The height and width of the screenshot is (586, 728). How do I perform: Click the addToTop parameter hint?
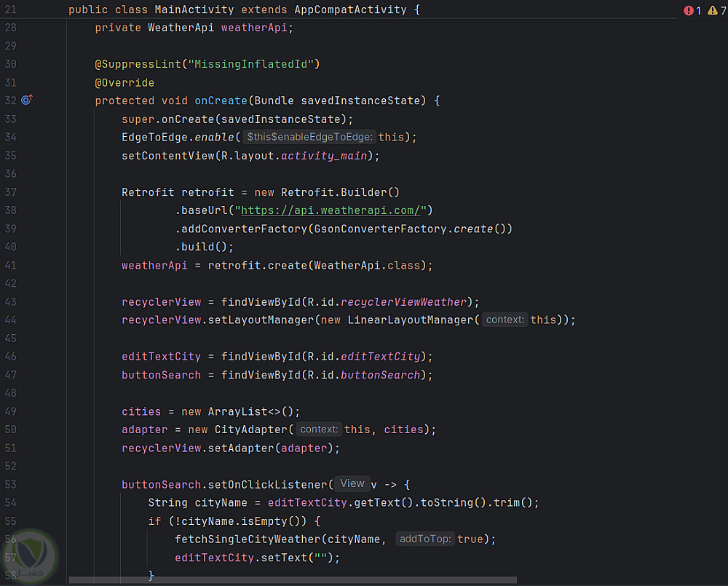426,539
